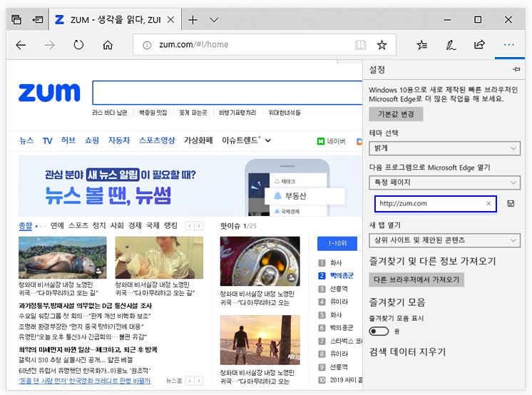Open the beach sunset family thumbnail

click(x=260, y=340)
